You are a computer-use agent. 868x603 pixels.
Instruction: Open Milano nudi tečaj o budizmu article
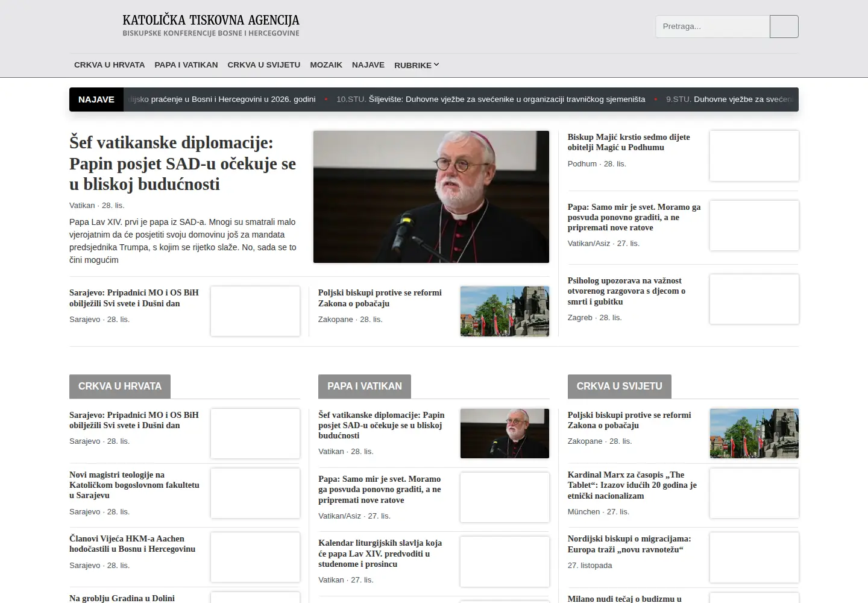(x=624, y=599)
